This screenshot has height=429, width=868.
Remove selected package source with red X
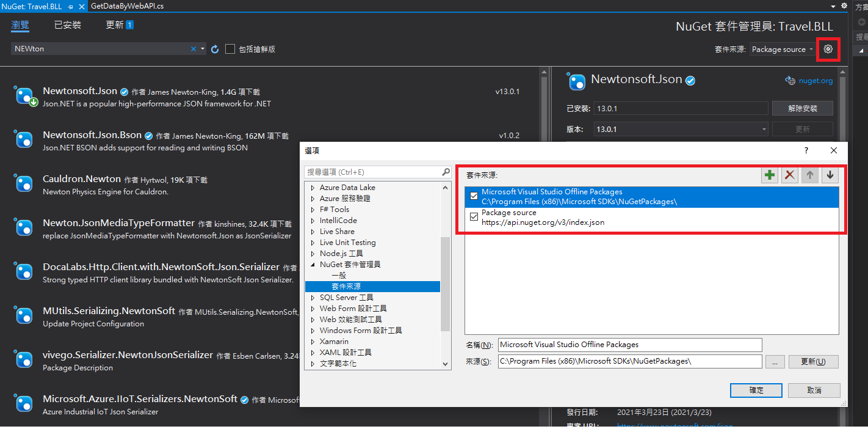point(790,175)
